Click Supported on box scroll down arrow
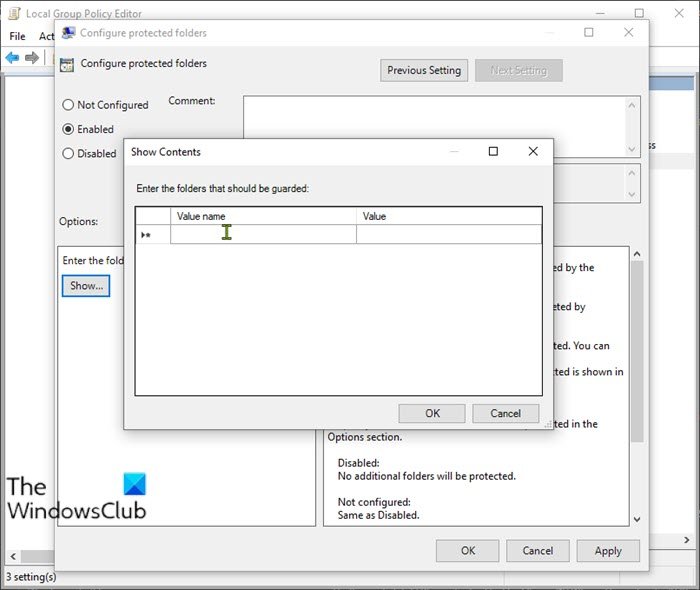The height and width of the screenshot is (590, 700). [631, 194]
